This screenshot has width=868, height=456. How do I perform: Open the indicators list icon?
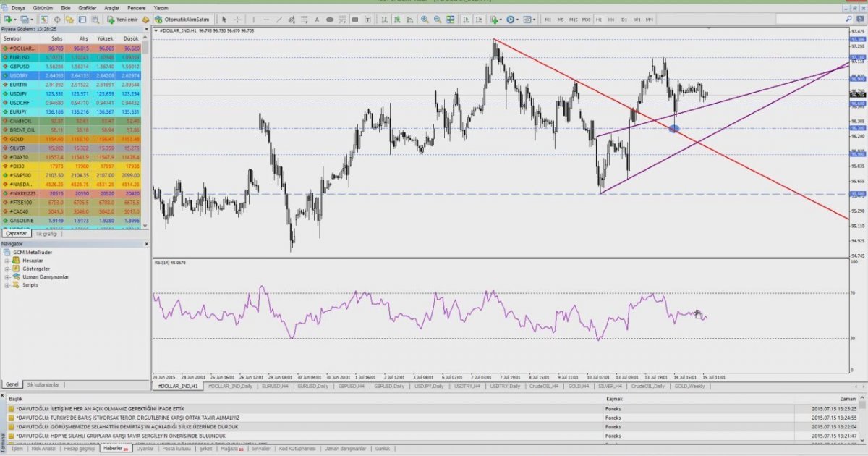(493, 19)
